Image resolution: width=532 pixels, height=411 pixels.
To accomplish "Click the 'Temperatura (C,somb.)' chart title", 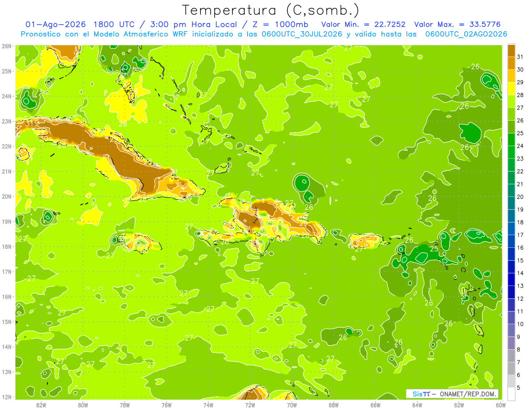I will pos(271,11).
